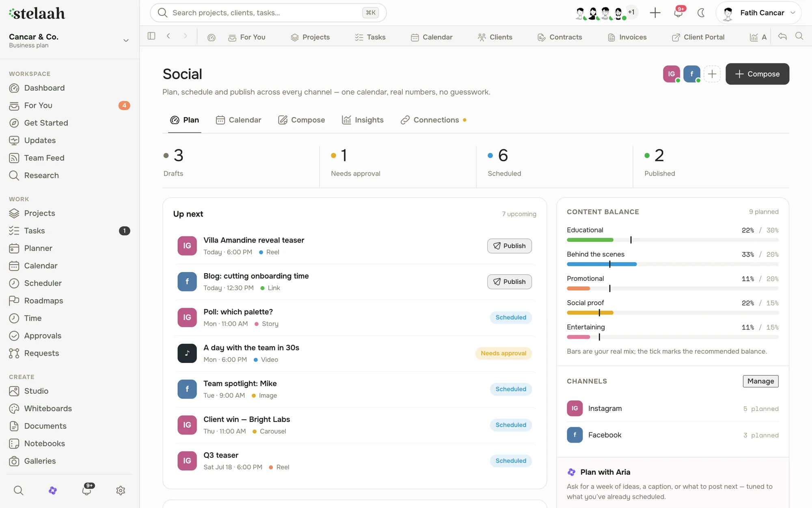The height and width of the screenshot is (508, 812).
Task: Go forward with the right arrow
Action: [x=185, y=36]
